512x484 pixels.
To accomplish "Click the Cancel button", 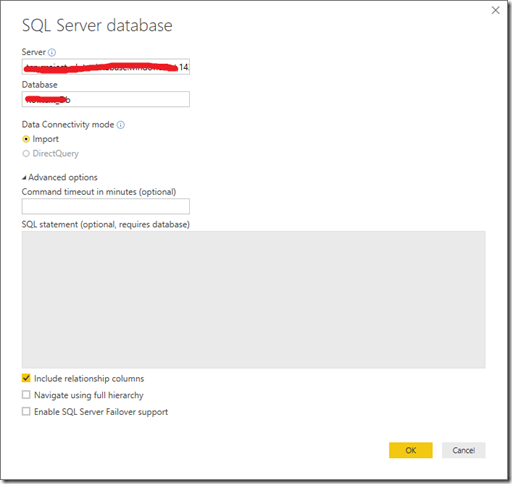I will 464,450.
